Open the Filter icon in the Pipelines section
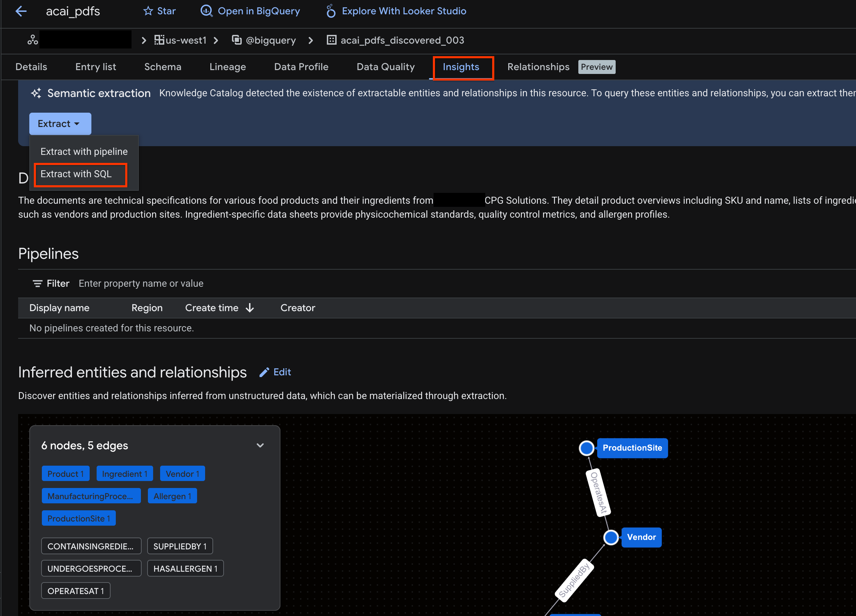Screen dimensions: 856x616 [37, 283]
